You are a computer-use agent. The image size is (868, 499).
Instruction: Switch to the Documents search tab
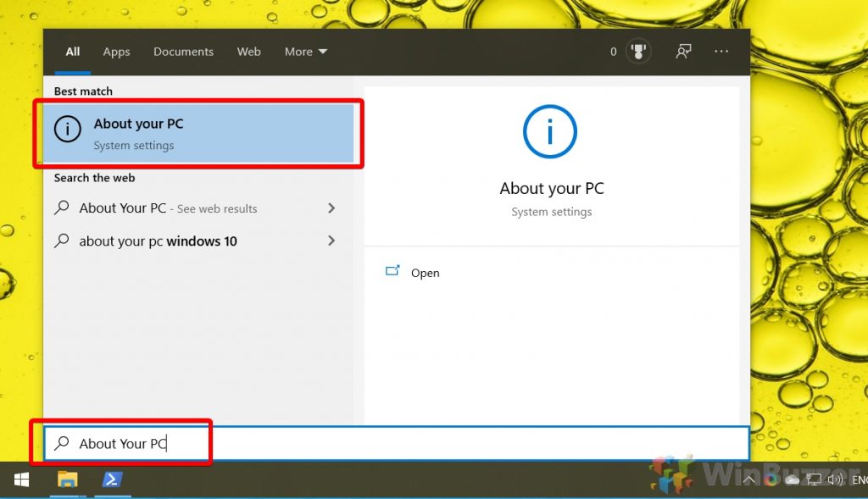(x=183, y=52)
